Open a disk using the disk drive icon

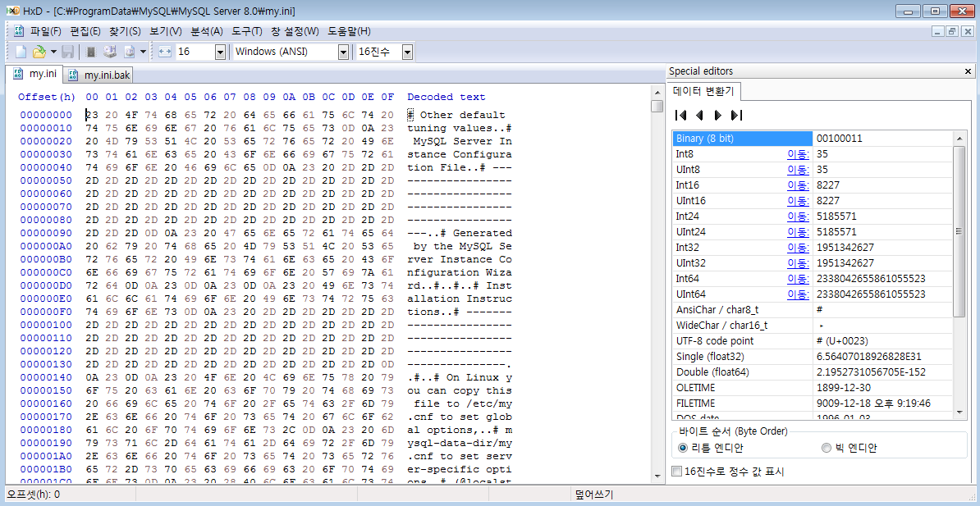tap(110, 52)
